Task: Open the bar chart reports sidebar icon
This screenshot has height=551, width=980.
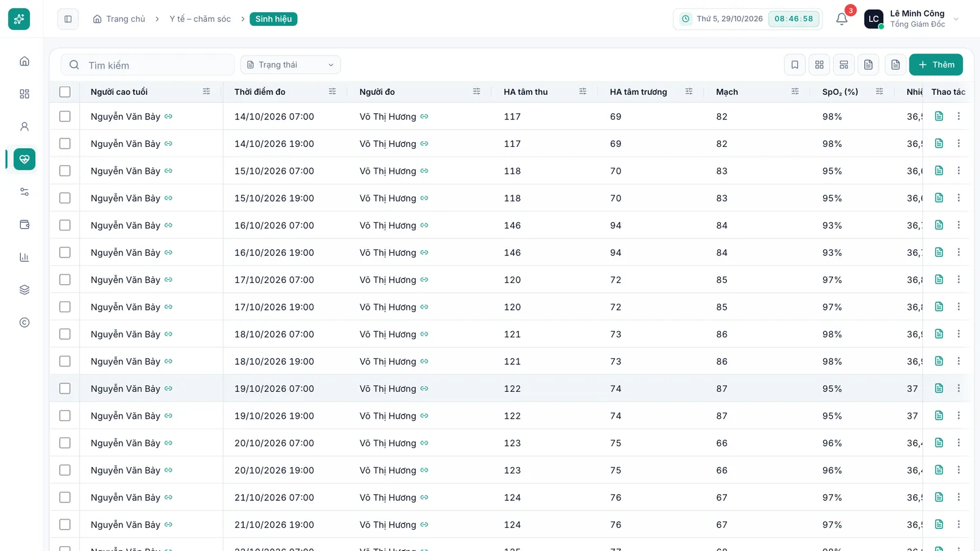Action: 24,257
